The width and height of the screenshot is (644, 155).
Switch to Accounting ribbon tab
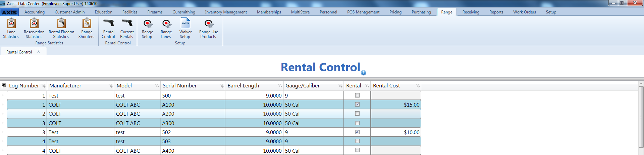click(35, 12)
